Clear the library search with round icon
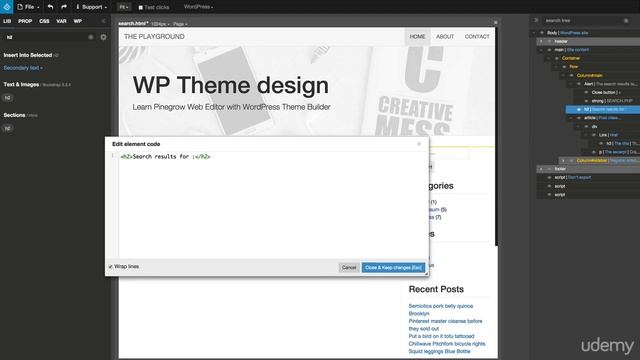This screenshot has width=640, height=360. [91, 37]
